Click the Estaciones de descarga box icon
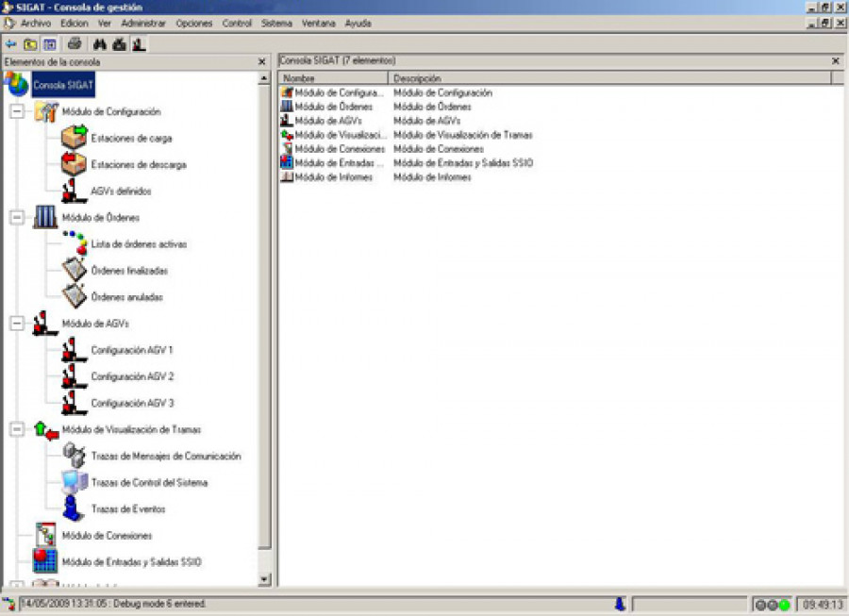The width and height of the screenshot is (849, 616). click(x=75, y=164)
